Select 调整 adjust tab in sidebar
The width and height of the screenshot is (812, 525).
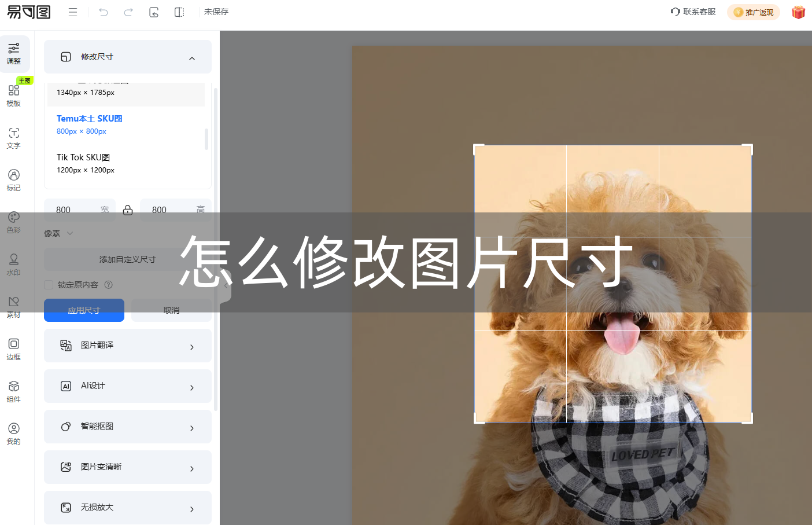pyautogui.click(x=14, y=54)
